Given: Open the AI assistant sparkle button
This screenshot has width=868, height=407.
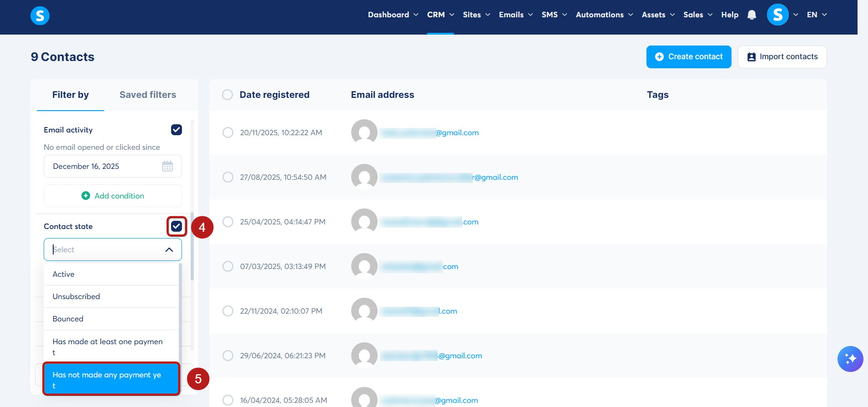Looking at the screenshot, I should click(x=850, y=359).
